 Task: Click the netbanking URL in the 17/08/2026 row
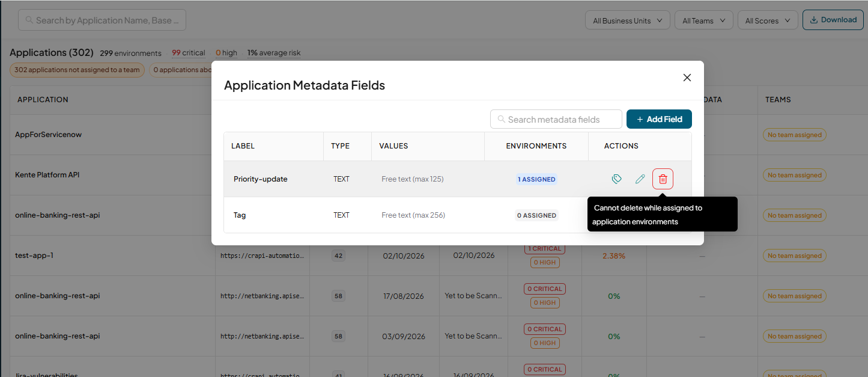(x=262, y=296)
